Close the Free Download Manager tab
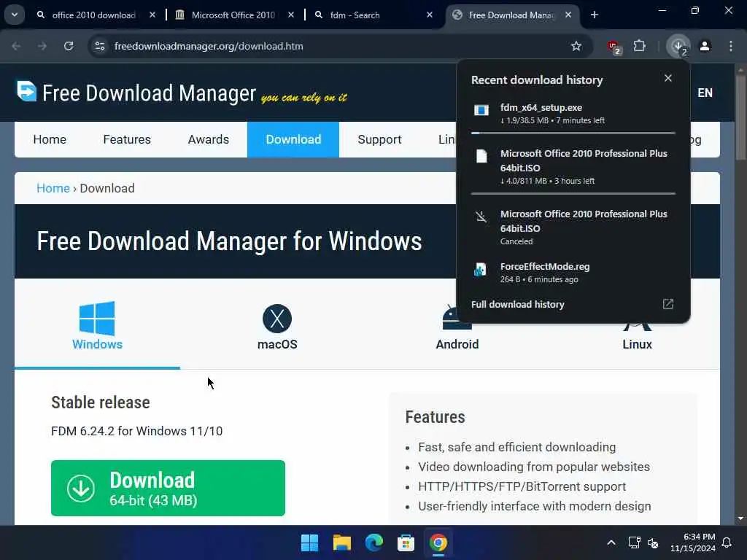This screenshot has height=560, width=747. pos(568,15)
